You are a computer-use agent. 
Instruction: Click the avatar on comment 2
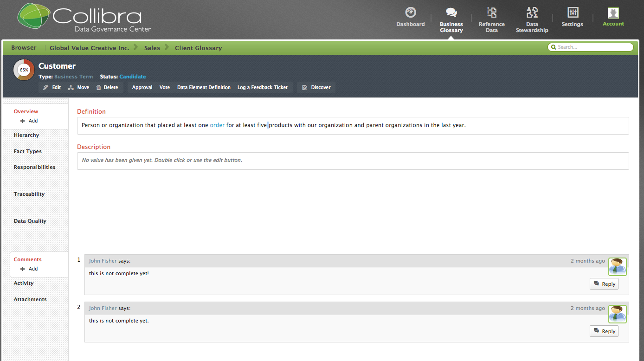pyautogui.click(x=618, y=314)
